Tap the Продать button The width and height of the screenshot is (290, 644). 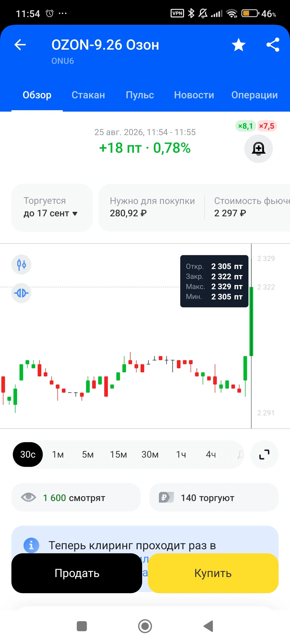[77, 573]
